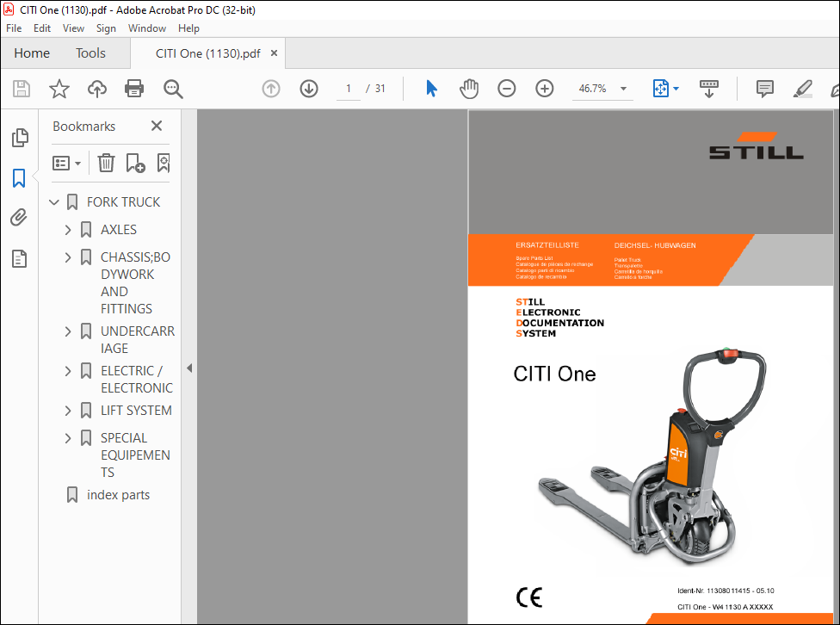Zoom in with the plus button

coord(544,89)
